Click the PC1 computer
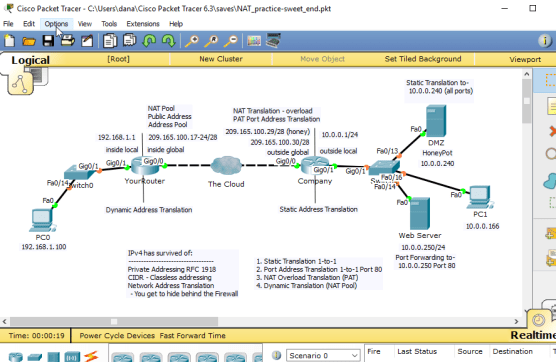This screenshot has width=556, height=362. (480, 198)
